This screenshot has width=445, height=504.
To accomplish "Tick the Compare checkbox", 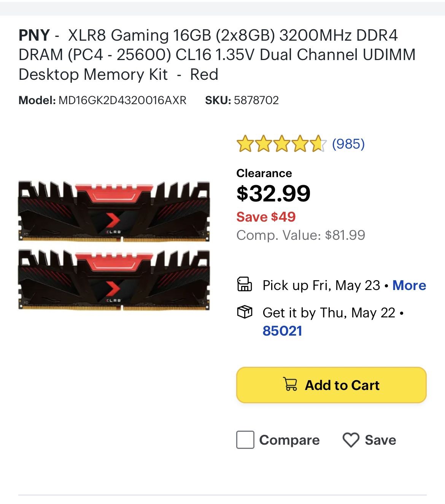I will (x=245, y=440).
